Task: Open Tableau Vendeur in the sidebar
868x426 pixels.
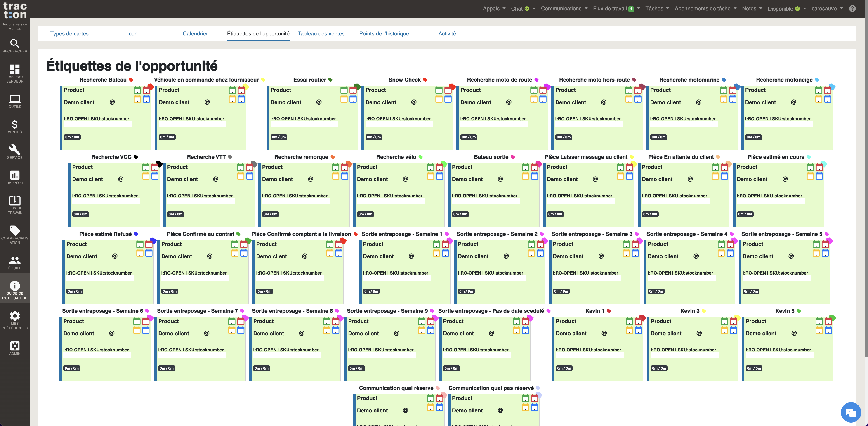Action: tap(15, 73)
